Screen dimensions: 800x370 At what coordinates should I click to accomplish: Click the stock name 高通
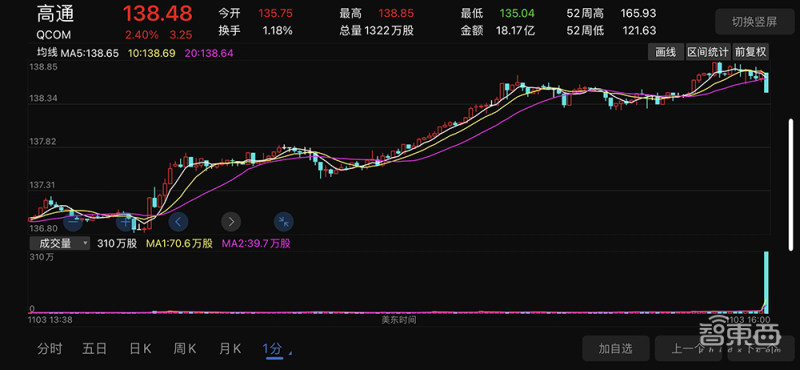(x=55, y=14)
